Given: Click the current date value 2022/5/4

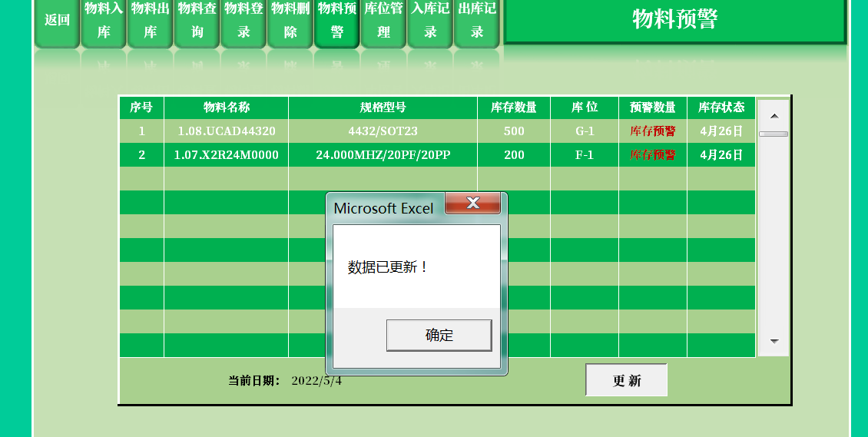Looking at the screenshot, I should coord(316,381).
